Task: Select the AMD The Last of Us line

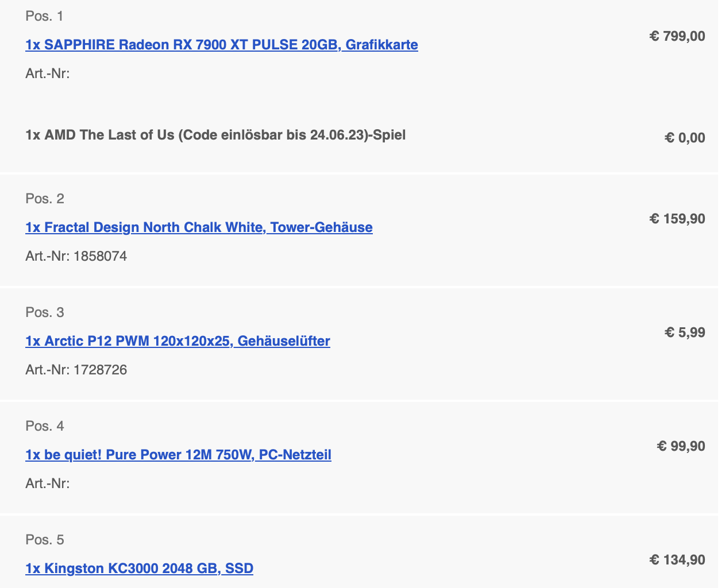Action: [x=215, y=135]
